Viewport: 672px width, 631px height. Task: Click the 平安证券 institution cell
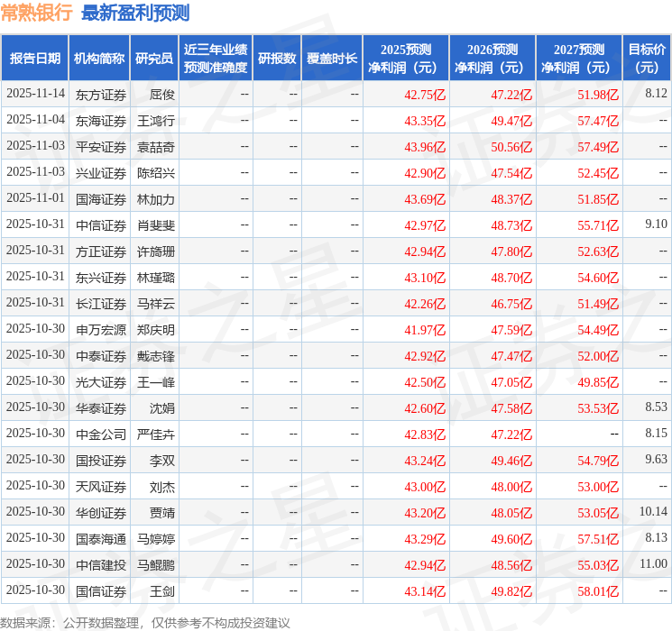pos(100,146)
